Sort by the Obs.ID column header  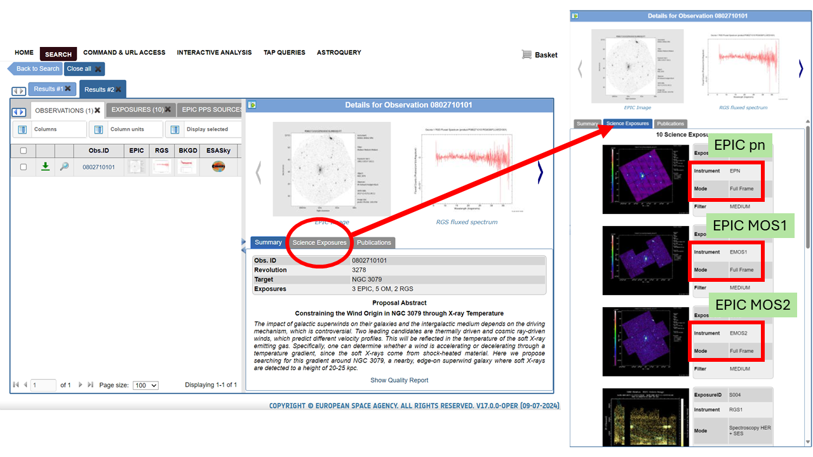click(x=99, y=150)
